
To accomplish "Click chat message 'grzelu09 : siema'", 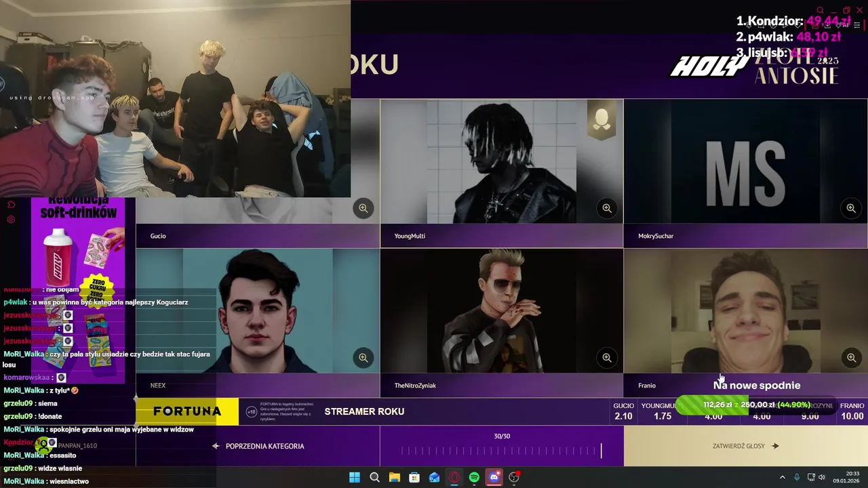I will point(31,403).
